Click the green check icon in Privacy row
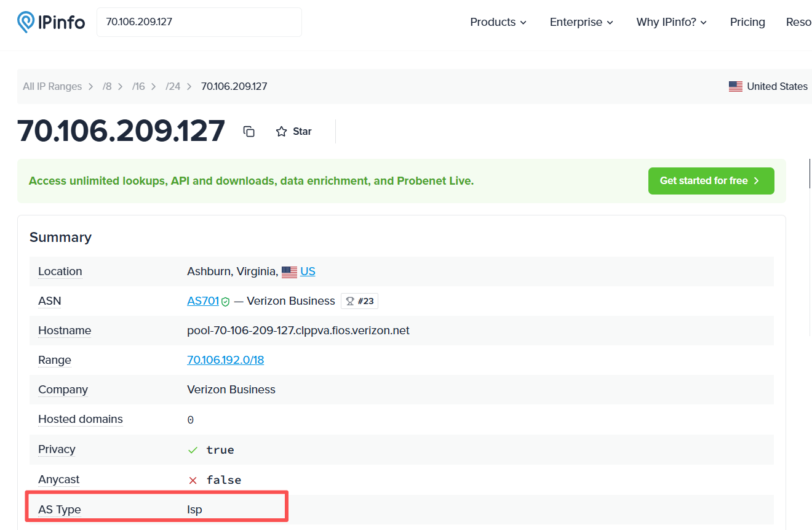 coord(193,450)
